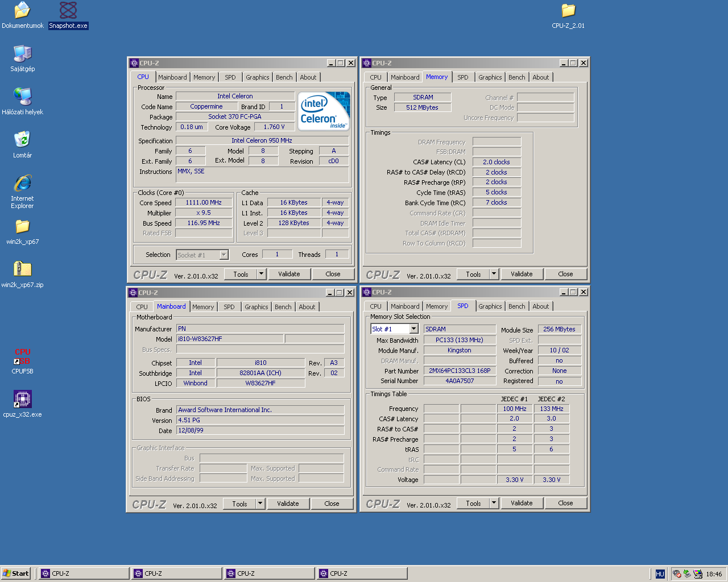728x582 pixels.
Task: Open Memory tab in the Mainboard CPU-Z window
Action: [203, 307]
